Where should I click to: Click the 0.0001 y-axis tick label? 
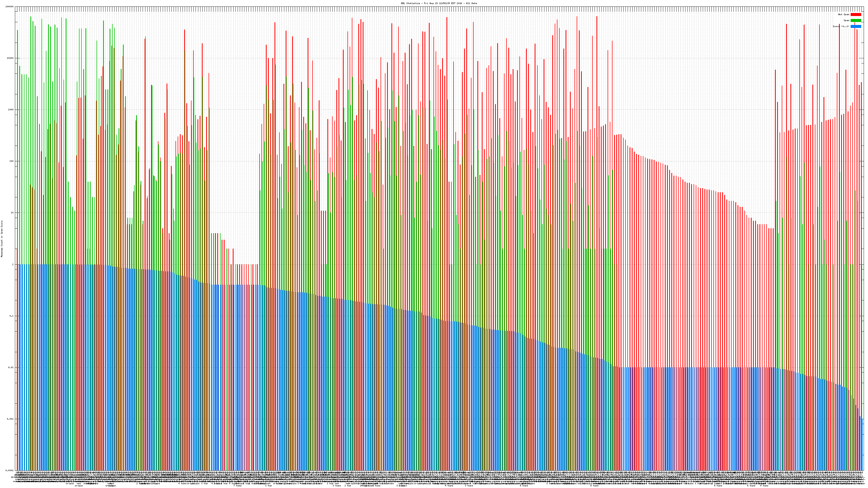(10, 470)
